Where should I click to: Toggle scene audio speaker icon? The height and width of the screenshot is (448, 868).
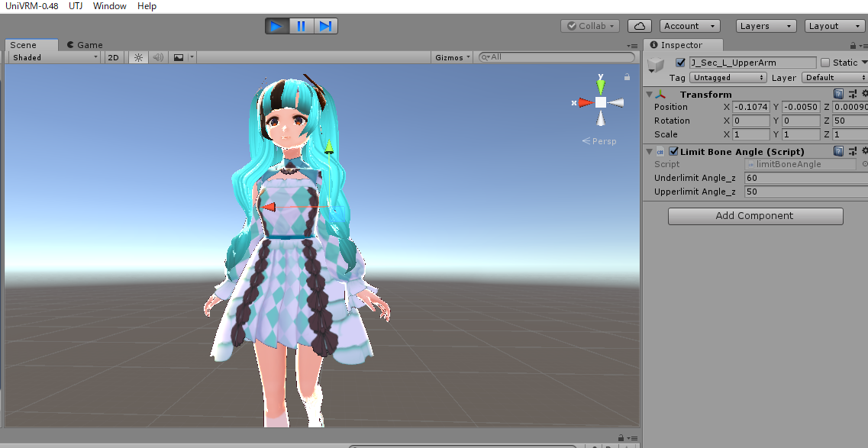click(x=158, y=57)
